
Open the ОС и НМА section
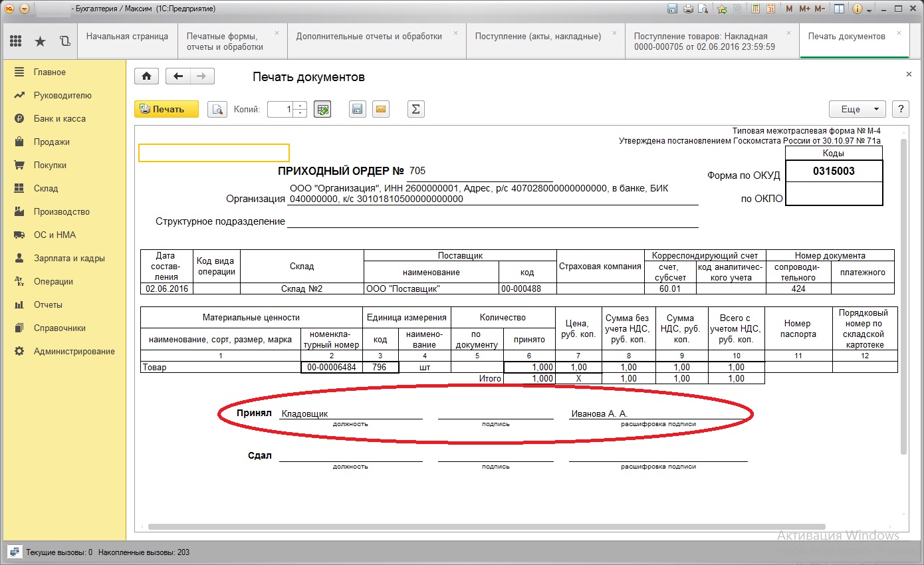63,235
